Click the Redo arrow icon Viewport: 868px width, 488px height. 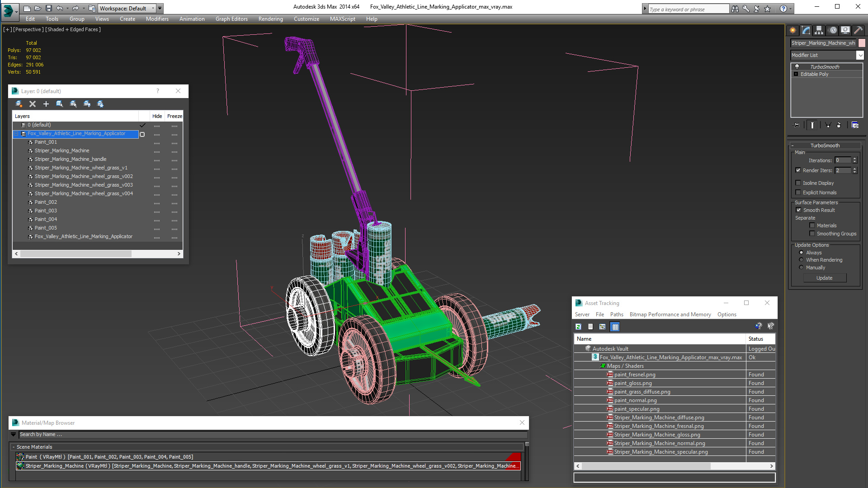click(75, 8)
